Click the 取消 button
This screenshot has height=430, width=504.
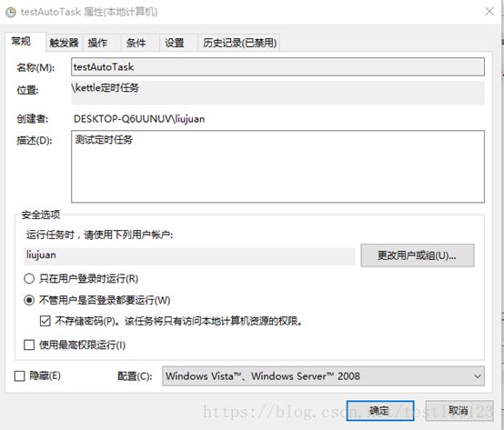point(459,411)
